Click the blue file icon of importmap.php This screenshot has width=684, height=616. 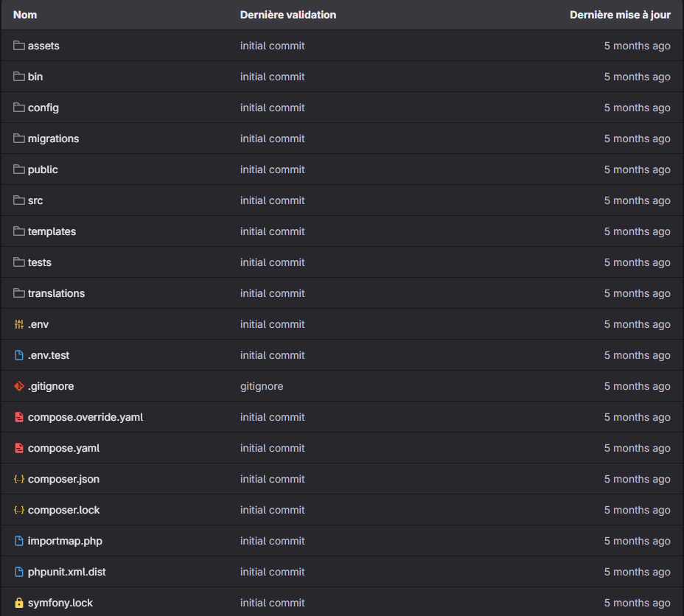coord(18,541)
